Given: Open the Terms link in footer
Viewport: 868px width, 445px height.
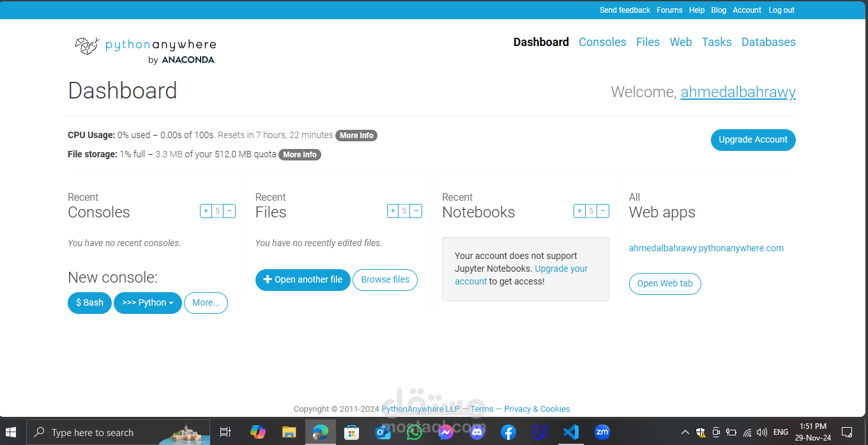Looking at the screenshot, I should tap(482, 409).
